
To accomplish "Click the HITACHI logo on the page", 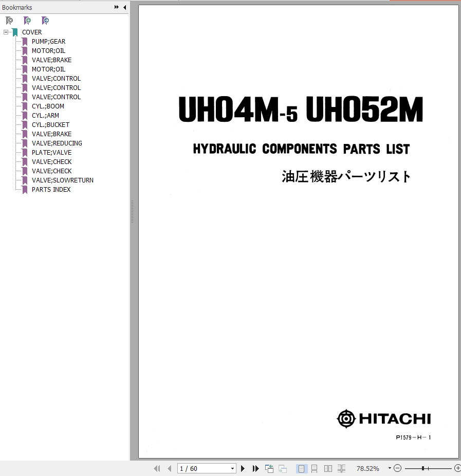I will (383, 418).
